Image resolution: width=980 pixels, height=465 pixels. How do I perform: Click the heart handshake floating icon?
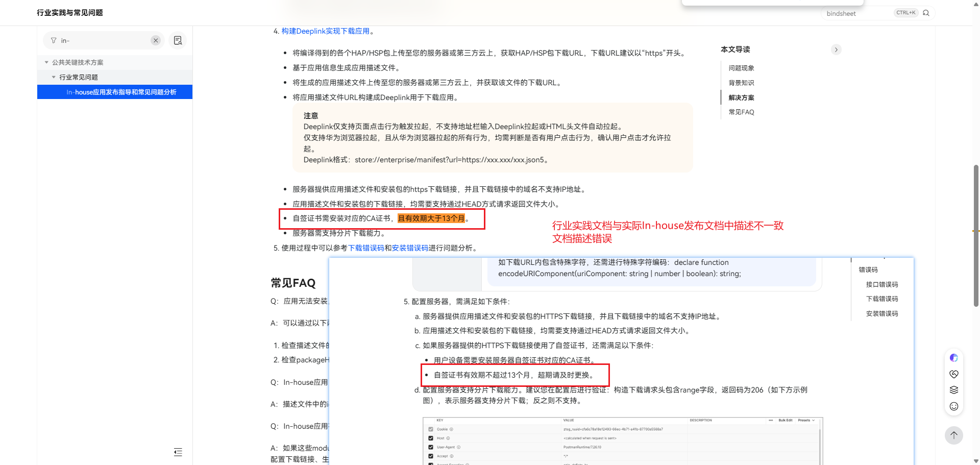point(953,374)
